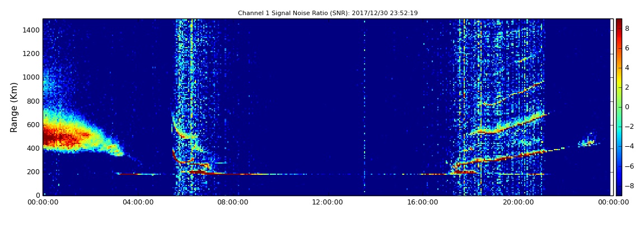
Task: Click the colorbar value 6 label
Action: (x=627, y=48)
